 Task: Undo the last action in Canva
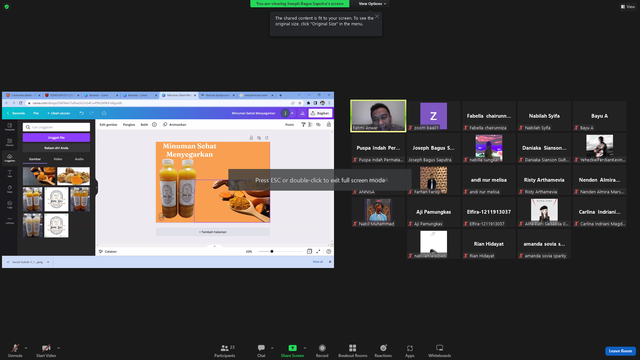(x=81, y=113)
